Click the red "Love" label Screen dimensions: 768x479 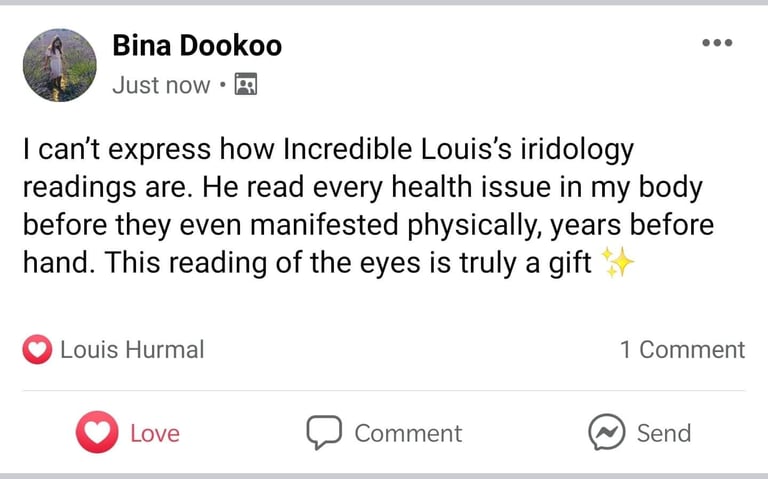pyautogui.click(x=155, y=433)
